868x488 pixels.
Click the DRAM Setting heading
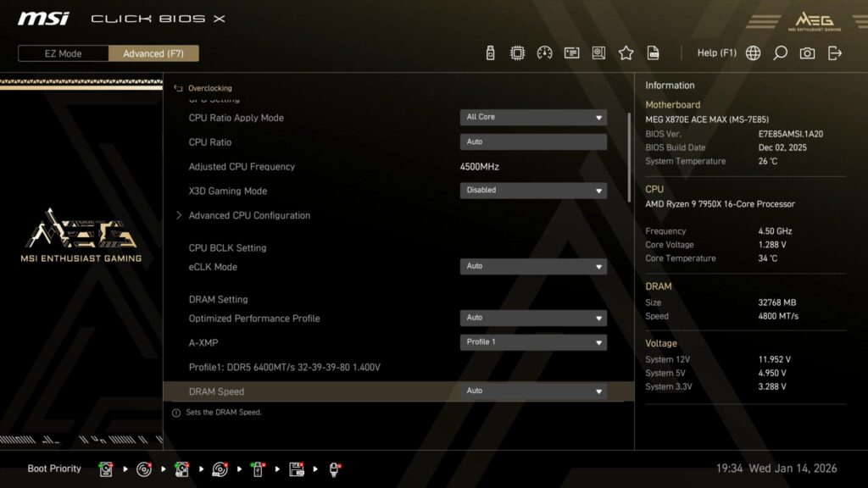(x=218, y=299)
